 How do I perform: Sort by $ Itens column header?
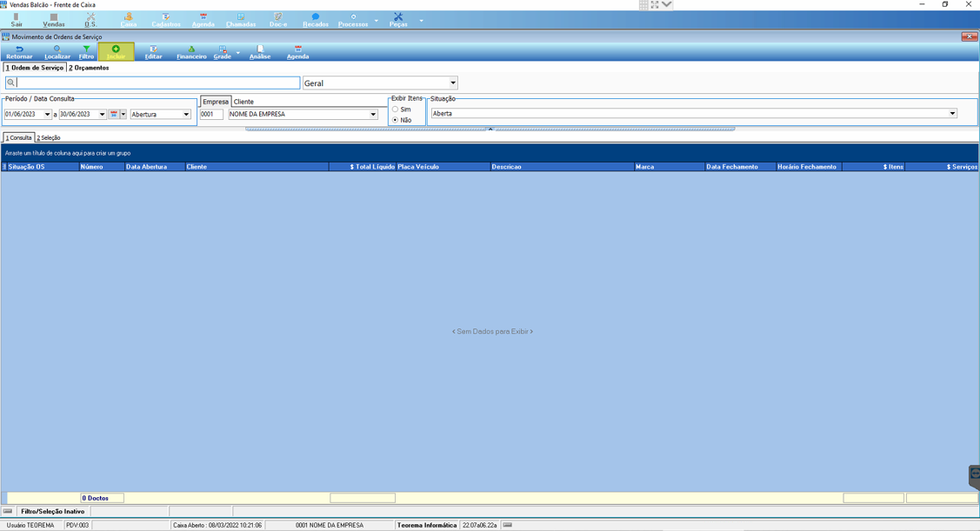874,167
